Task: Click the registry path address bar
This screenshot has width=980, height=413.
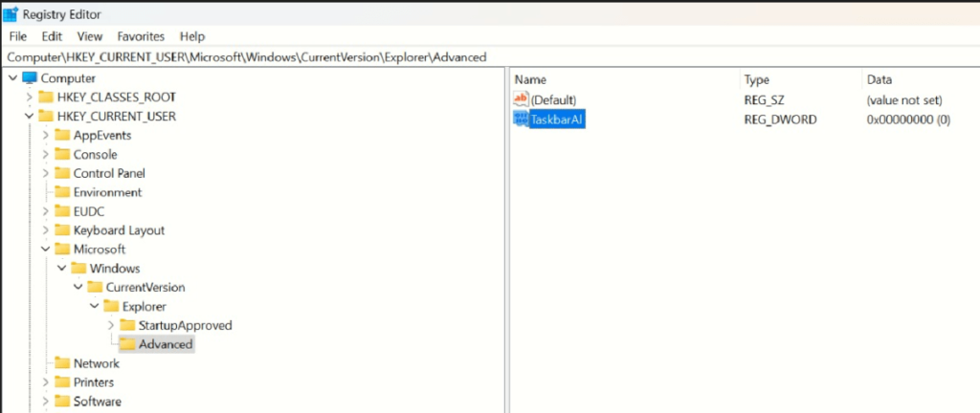Action: (x=490, y=56)
